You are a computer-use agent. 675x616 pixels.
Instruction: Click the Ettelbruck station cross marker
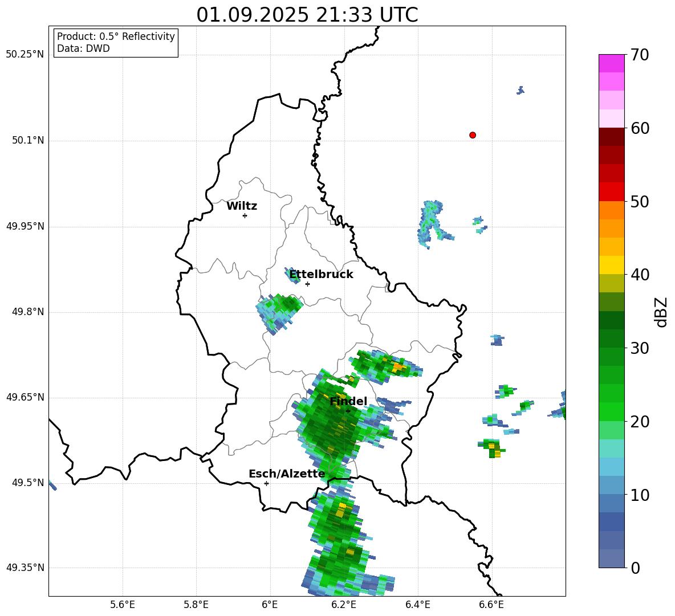pyautogui.click(x=307, y=284)
